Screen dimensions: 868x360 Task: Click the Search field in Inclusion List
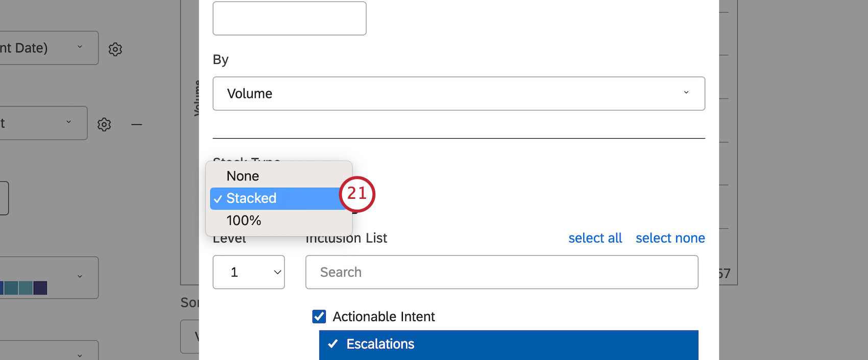[x=501, y=272]
